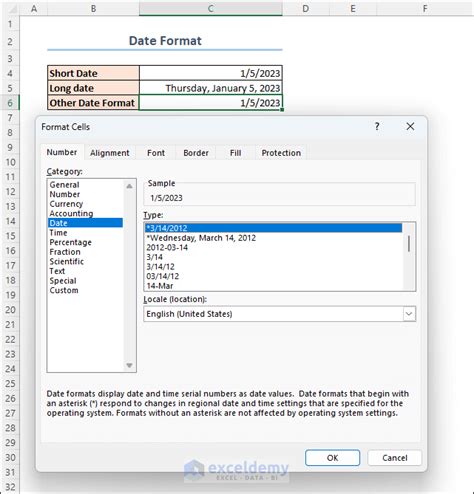Click the fill handle of cell C6

(x=282, y=110)
